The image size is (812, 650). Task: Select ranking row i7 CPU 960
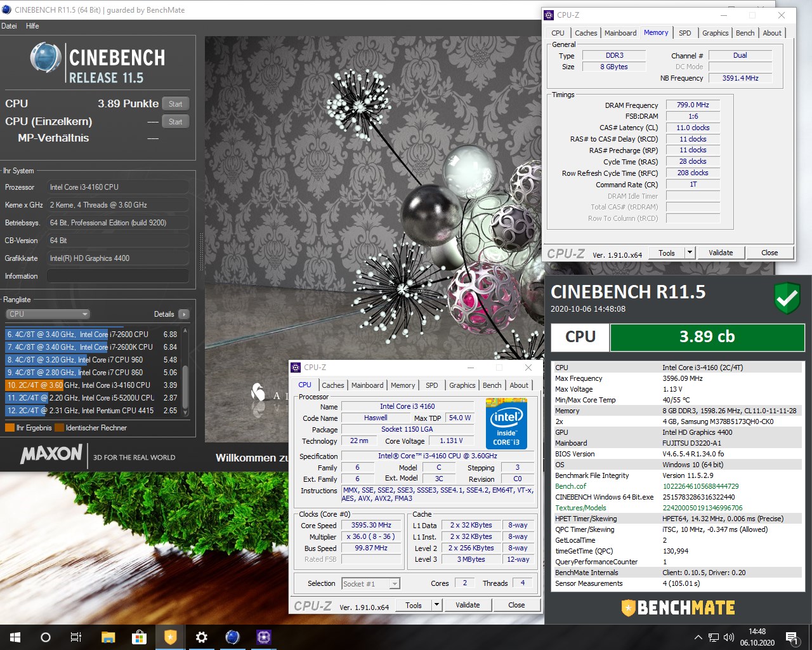point(93,360)
